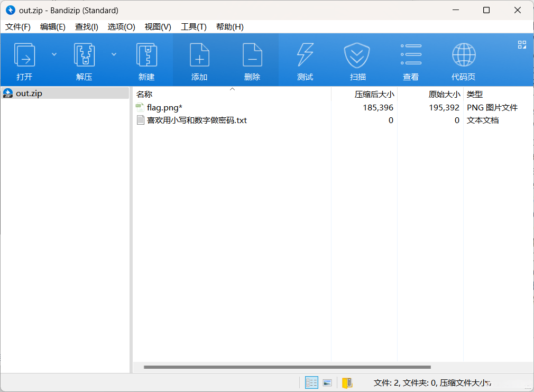The image size is (534, 392).
Task: Open the extract options dropdown beside 解压
Action: point(113,54)
